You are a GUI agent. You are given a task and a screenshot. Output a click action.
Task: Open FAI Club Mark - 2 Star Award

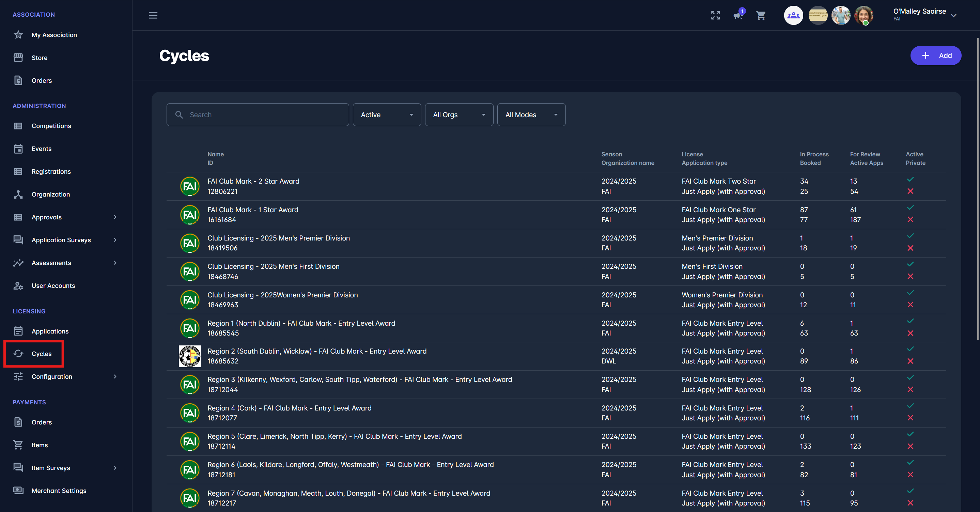pyautogui.click(x=253, y=182)
